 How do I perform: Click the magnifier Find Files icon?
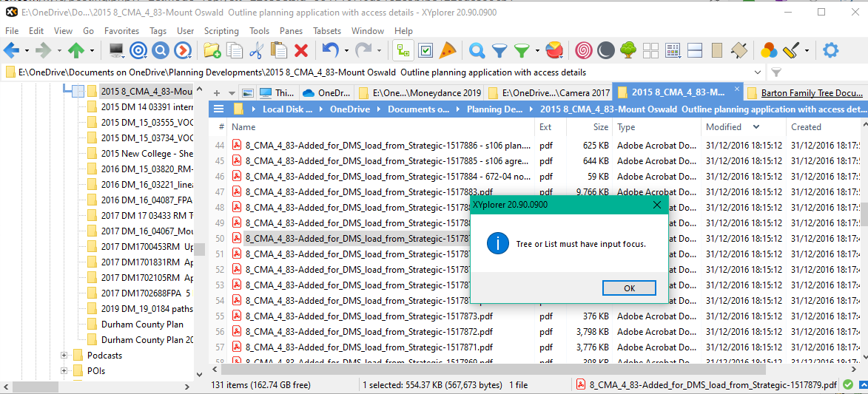(x=477, y=50)
